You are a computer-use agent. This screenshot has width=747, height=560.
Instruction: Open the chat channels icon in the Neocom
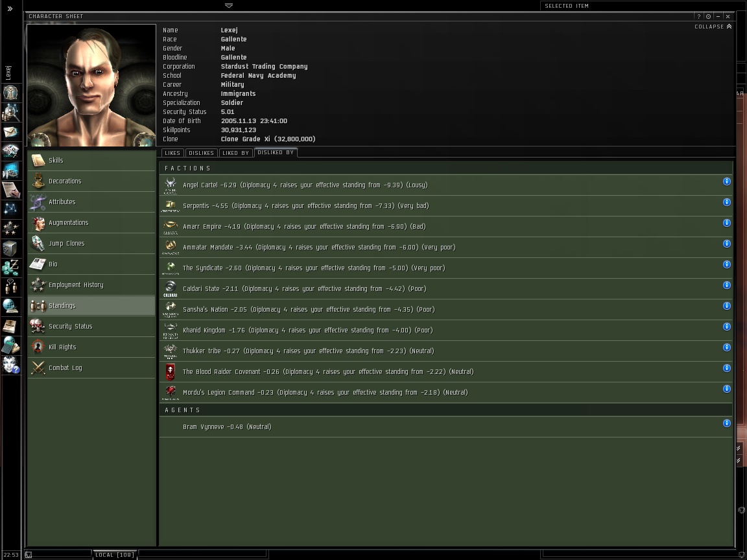[x=10, y=286]
